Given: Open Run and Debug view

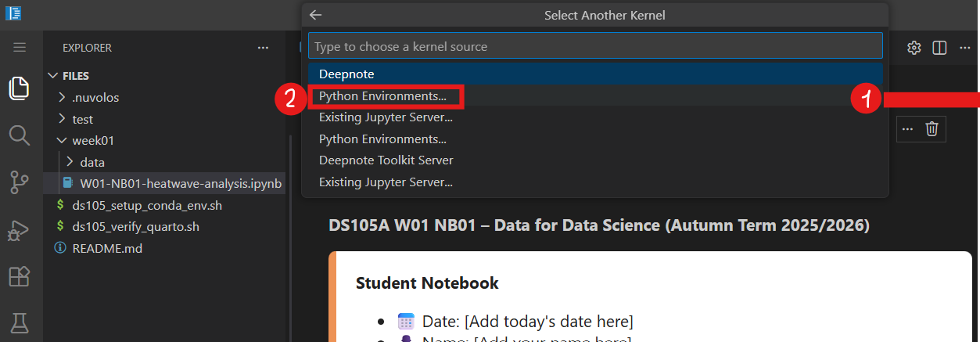Looking at the screenshot, I should (20, 230).
